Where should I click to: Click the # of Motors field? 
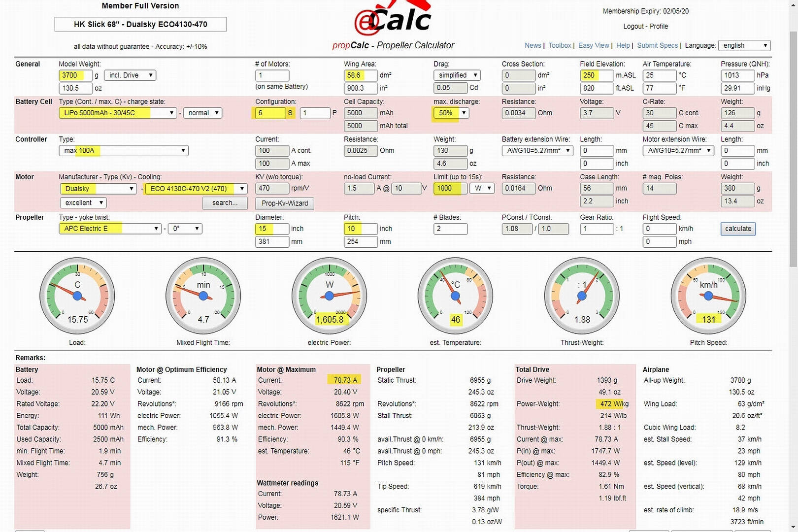[272, 75]
